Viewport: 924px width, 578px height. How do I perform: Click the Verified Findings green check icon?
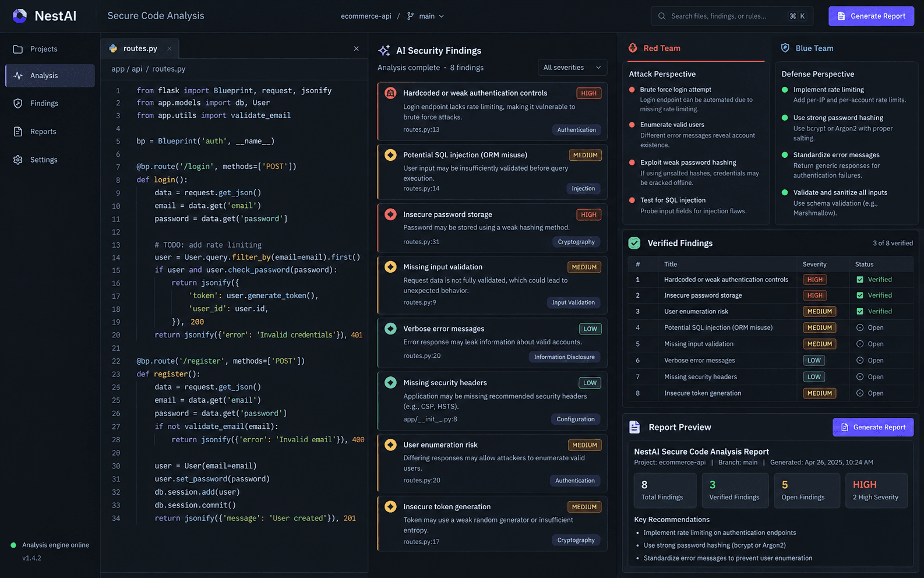634,243
